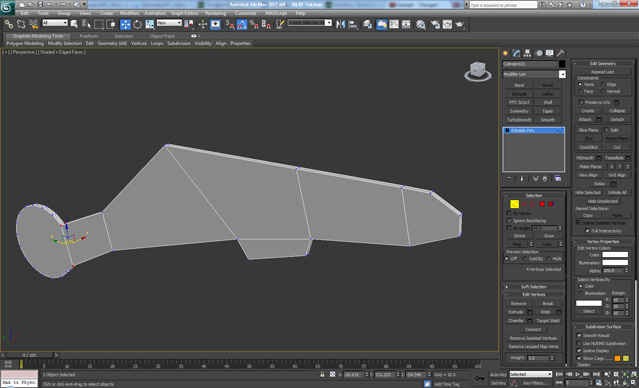Click the Unlink Selection icon
The image size is (639, 388).
click(x=21, y=24)
